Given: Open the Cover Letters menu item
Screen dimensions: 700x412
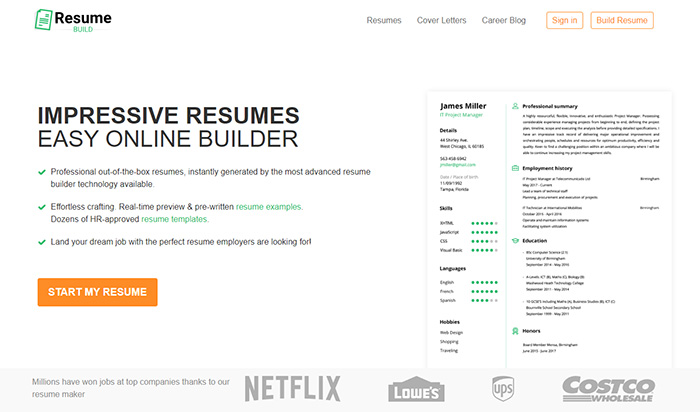Looking at the screenshot, I should pos(441,20).
